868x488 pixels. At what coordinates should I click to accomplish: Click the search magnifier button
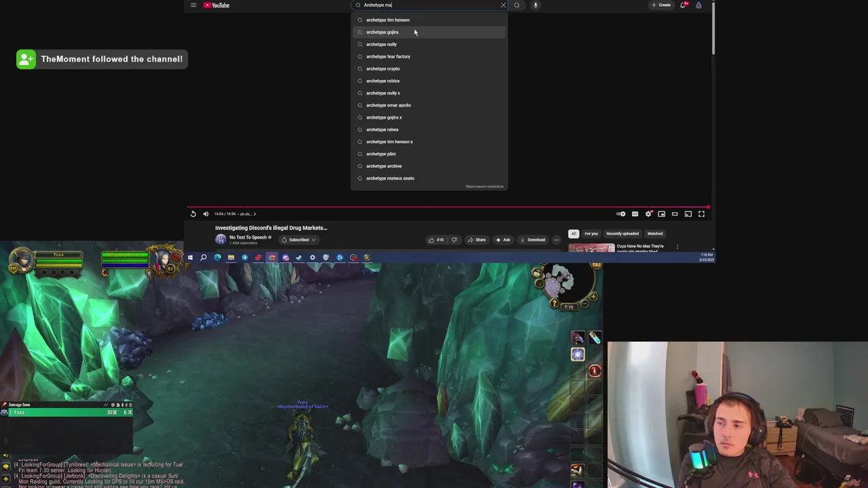click(x=517, y=5)
